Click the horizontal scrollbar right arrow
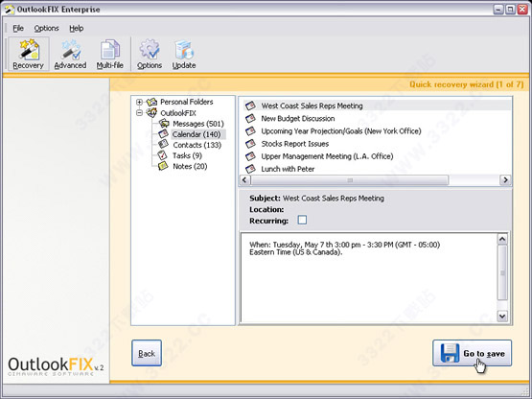The width and height of the screenshot is (532, 399). [505, 180]
